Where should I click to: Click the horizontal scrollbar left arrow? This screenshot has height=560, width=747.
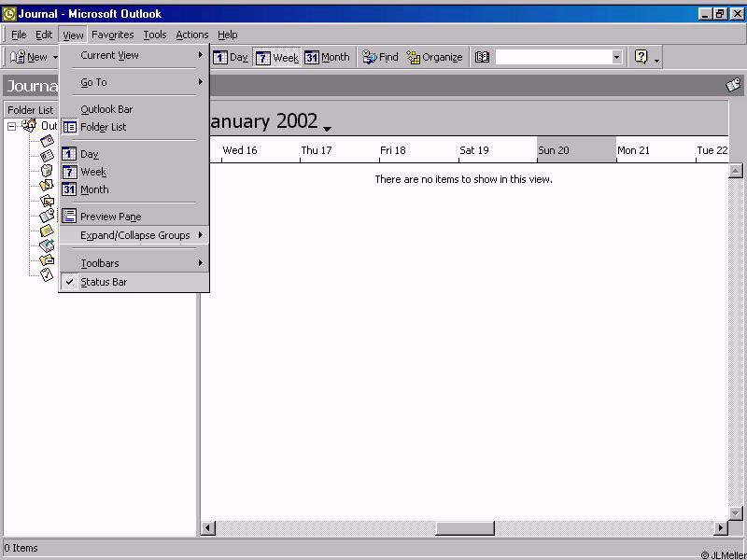click(x=208, y=527)
